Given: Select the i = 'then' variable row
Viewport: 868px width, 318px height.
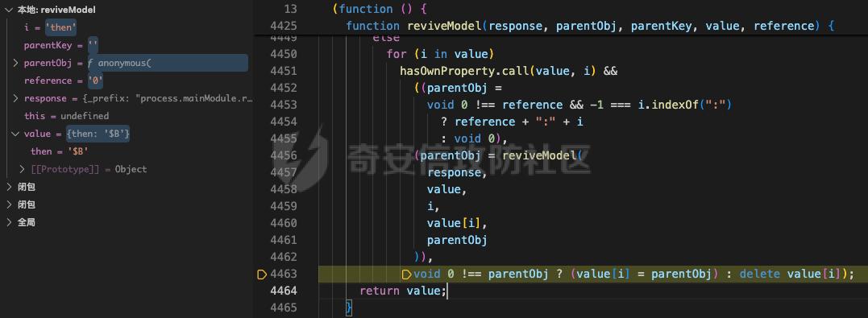Looking at the screenshot, I should pyautogui.click(x=127, y=27).
